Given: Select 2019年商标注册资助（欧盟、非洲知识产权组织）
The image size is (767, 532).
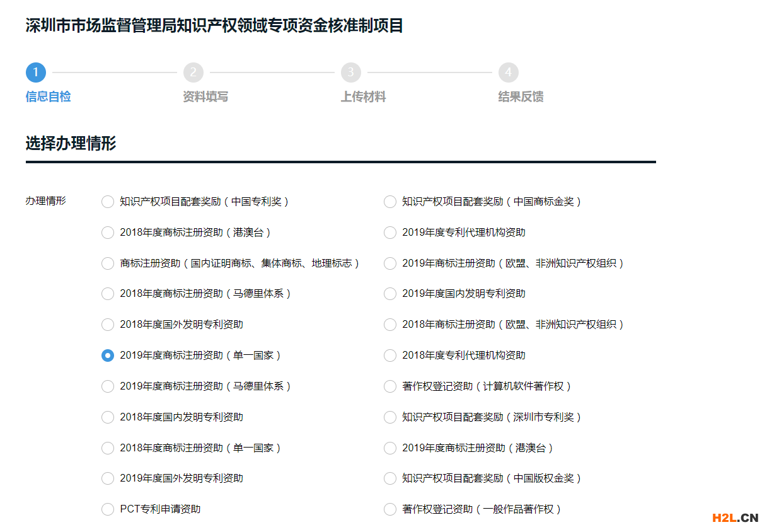Looking at the screenshot, I should coord(390,263).
